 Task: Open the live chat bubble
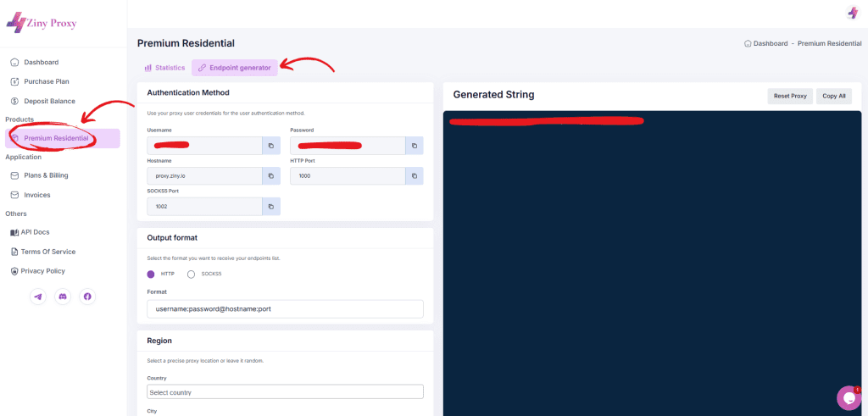click(848, 397)
